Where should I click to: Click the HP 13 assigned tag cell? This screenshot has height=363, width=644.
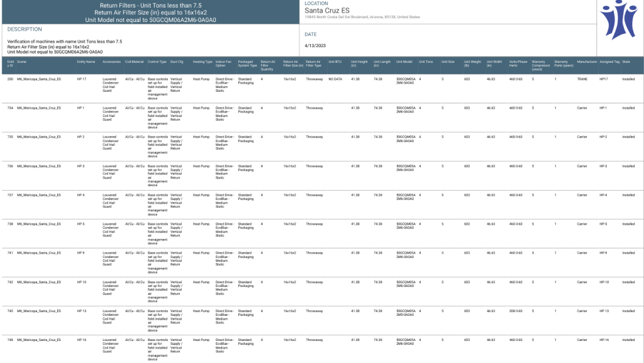pos(604,311)
